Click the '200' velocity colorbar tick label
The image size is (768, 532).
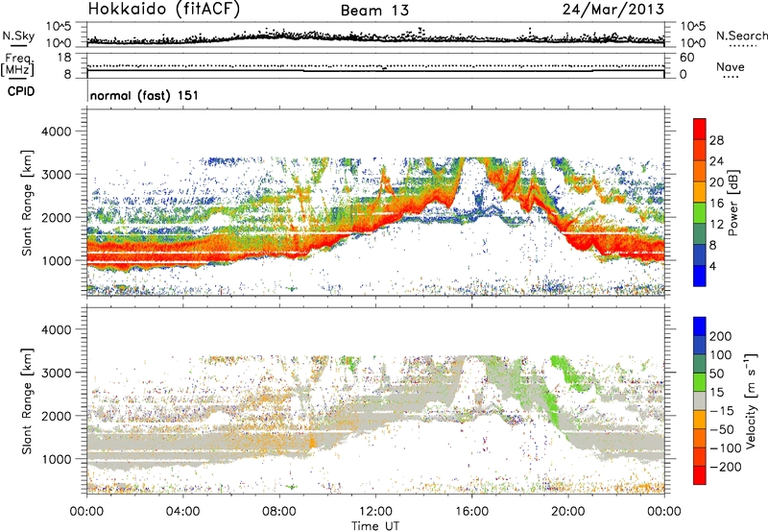tap(721, 336)
